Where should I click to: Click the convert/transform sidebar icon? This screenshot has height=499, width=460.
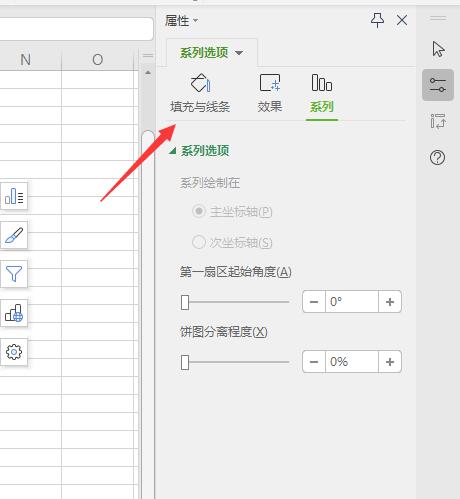point(438,121)
